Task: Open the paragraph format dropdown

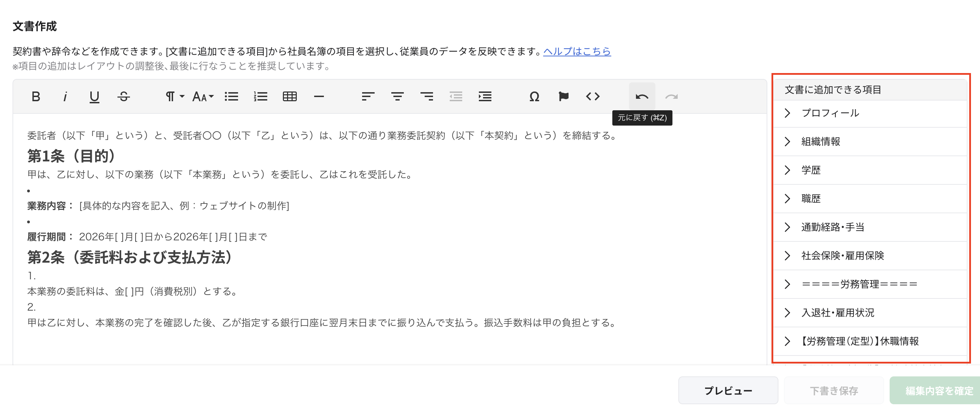Action: (173, 96)
